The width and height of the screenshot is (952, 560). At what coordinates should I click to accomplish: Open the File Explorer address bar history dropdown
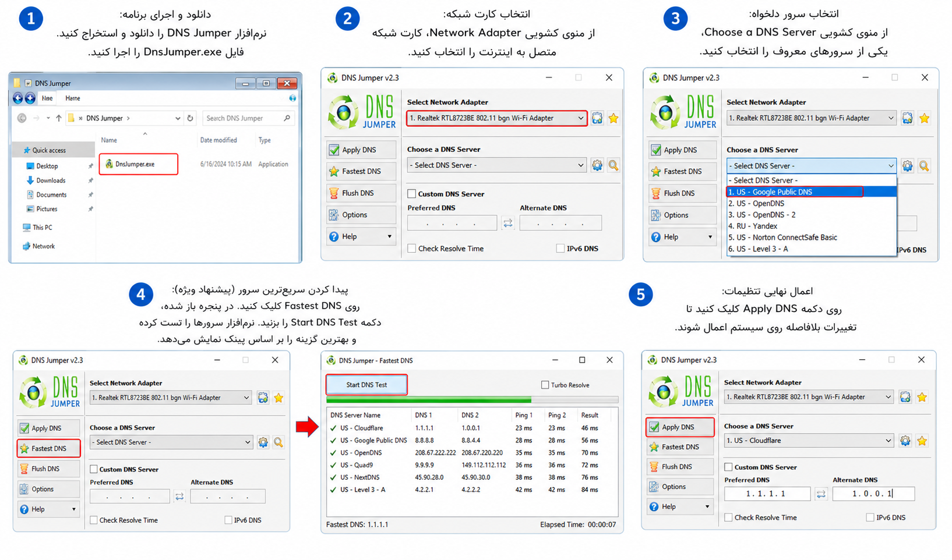(x=178, y=118)
